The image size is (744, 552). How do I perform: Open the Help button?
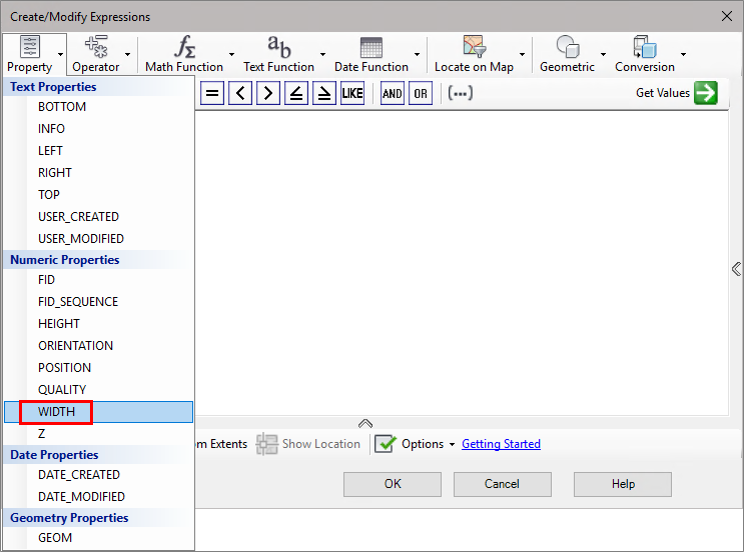623,484
